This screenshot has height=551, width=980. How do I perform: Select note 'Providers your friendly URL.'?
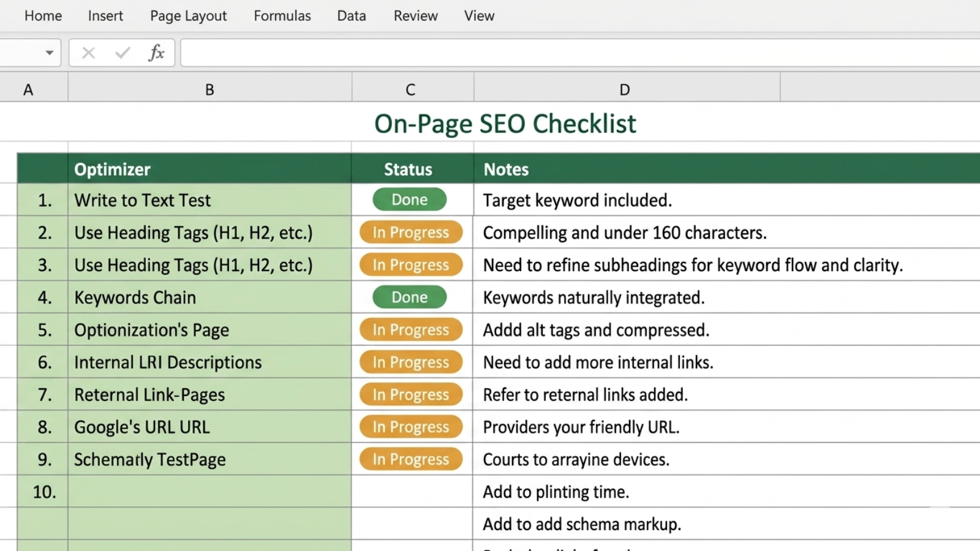click(726, 427)
